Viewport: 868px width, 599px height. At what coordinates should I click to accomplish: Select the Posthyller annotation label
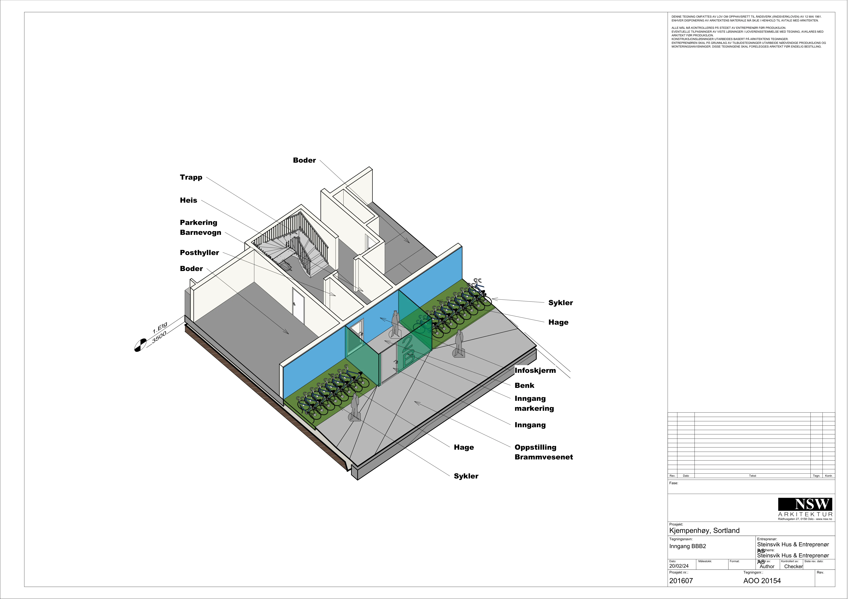(x=199, y=253)
